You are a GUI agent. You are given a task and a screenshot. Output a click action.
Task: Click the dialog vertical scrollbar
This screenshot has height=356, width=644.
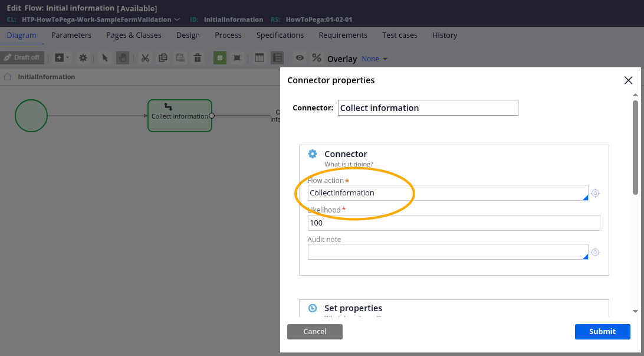click(x=635, y=148)
